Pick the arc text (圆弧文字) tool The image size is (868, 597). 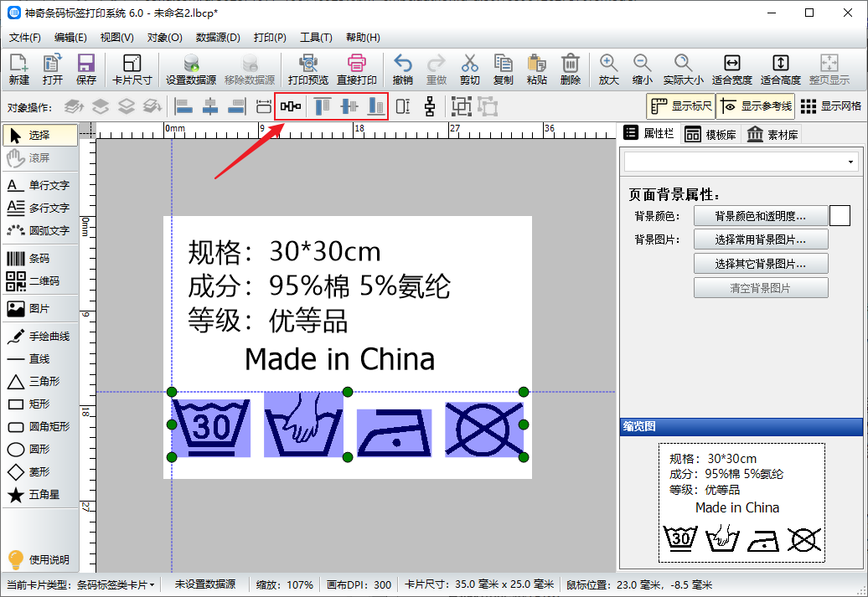coord(40,231)
